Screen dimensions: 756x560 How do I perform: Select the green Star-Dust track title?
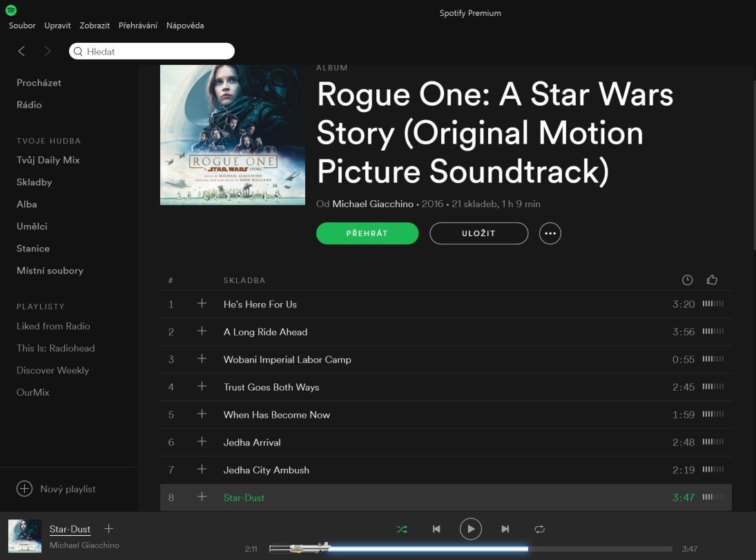[x=244, y=498]
